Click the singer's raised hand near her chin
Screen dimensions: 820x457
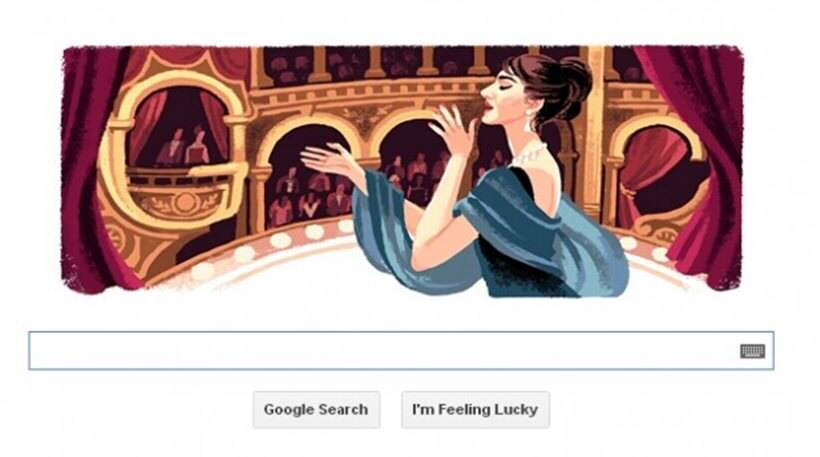pyautogui.click(x=454, y=128)
